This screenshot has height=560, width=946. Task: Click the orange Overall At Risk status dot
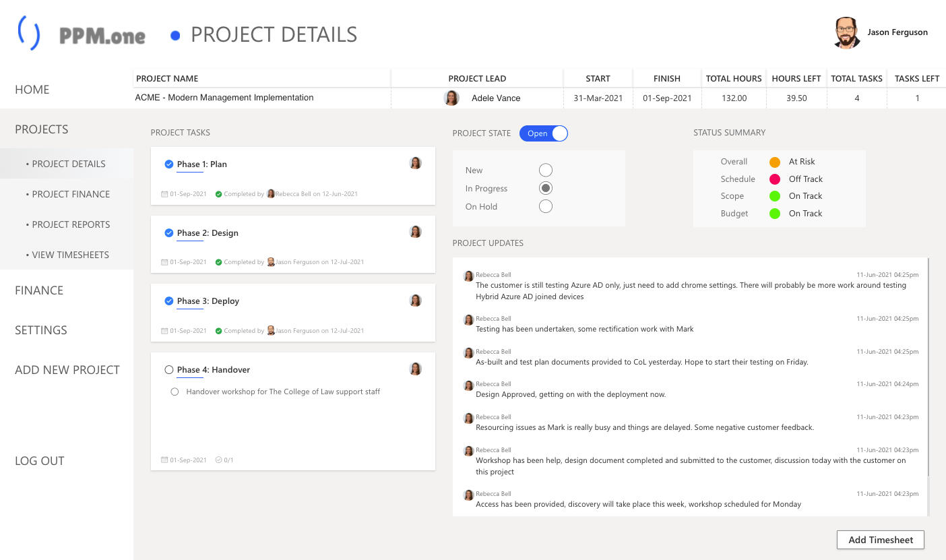click(775, 162)
